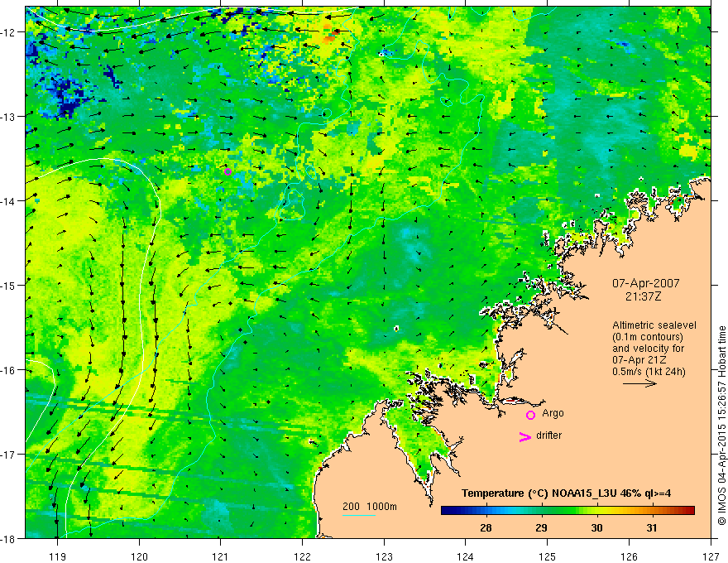Click longitude label 122 on the bottom axis
Viewport: 728px width, 563px height.
302,556
